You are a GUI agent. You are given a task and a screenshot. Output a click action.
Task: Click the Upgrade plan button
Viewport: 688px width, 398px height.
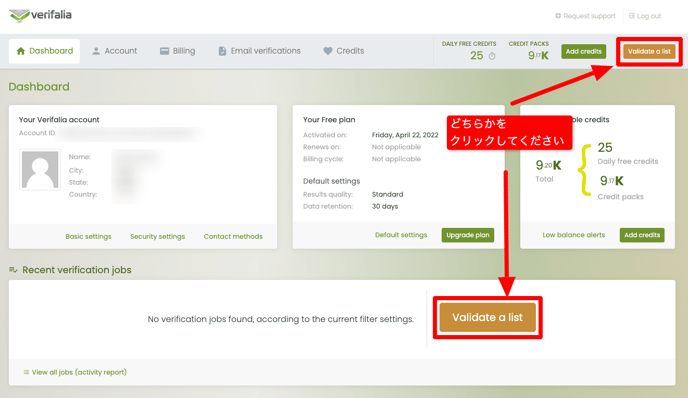click(468, 235)
